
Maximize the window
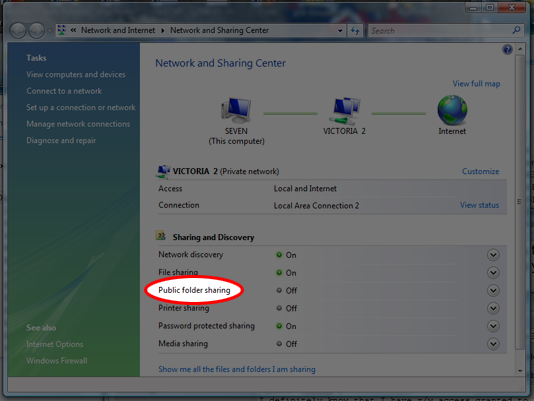click(x=490, y=7)
